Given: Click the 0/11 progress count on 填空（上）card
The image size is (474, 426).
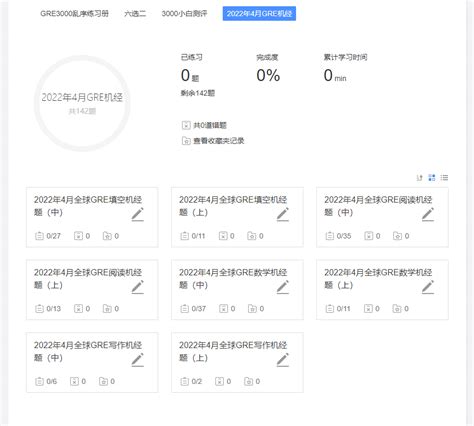Looking at the screenshot, I should point(198,236).
